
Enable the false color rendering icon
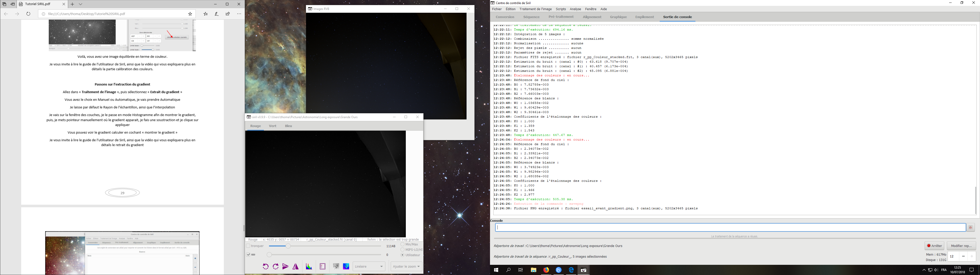point(346,267)
